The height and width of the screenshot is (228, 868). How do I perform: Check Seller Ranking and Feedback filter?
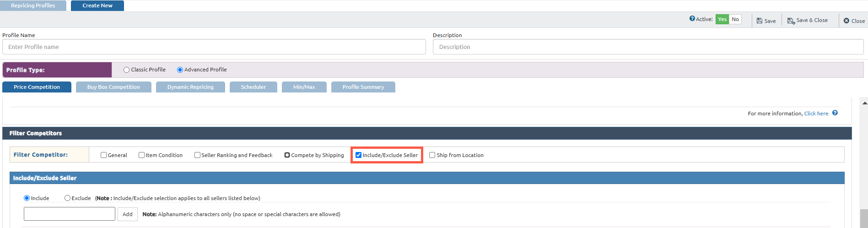pos(197,155)
